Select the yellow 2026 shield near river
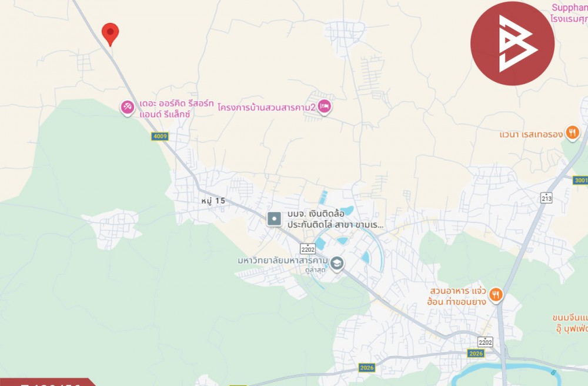This screenshot has height=386, width=588. click(476, 354)
